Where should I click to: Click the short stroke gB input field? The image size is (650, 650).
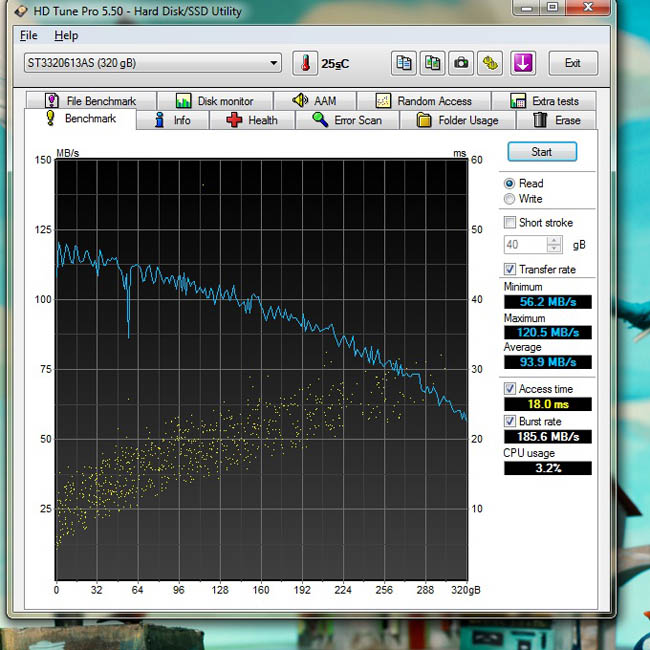pyautogui.click(x=526, y=245)
